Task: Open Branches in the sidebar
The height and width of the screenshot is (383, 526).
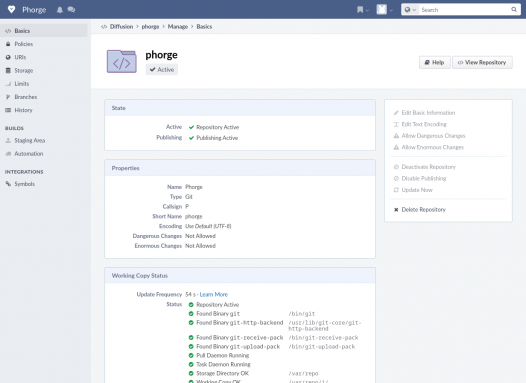Action: point(44,97)
